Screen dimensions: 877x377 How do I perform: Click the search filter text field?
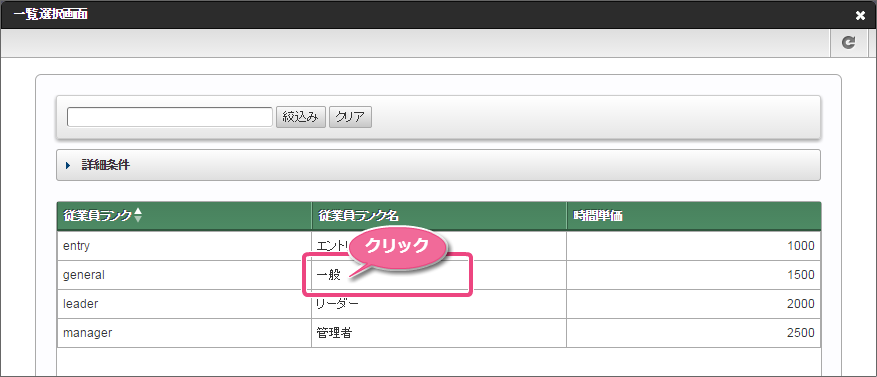pyautogui.click(x=169, y=117)
